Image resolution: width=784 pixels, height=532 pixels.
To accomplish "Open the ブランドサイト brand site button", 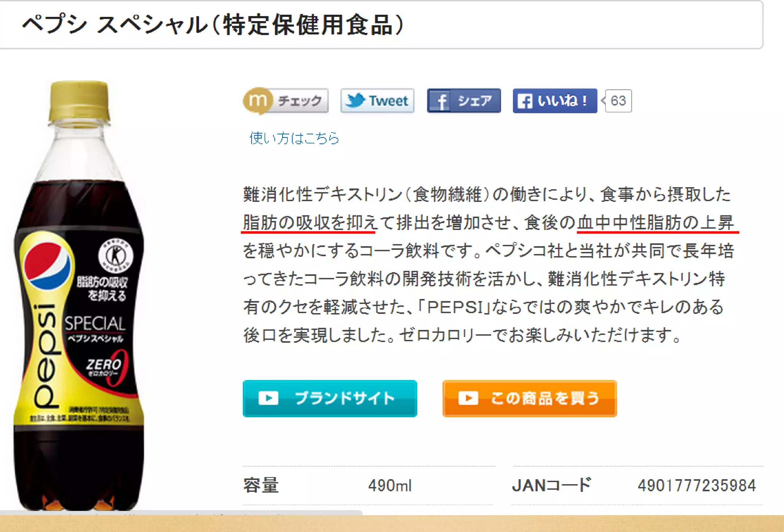I will pyautogui.click(x=330, y=398).
